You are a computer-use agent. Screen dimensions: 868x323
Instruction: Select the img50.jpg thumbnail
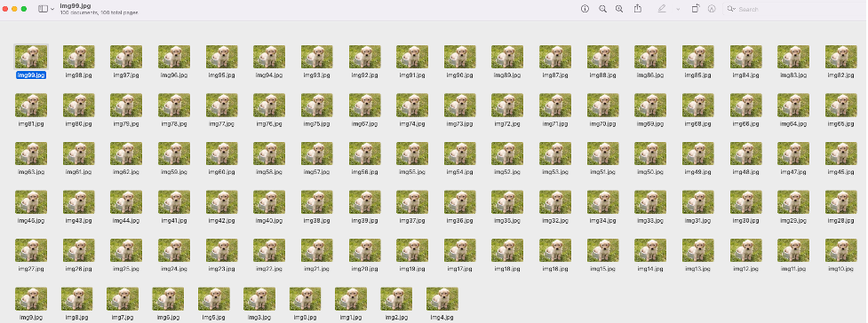click(650, 154)
